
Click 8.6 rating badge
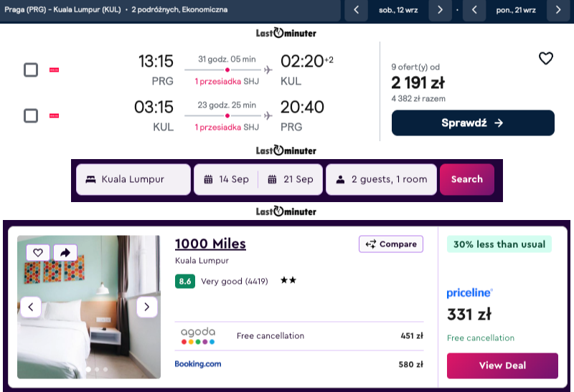[185, 281]
